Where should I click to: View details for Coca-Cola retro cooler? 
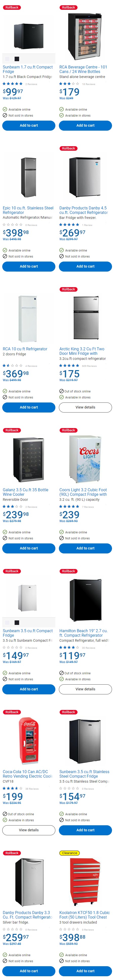(x=29, y=830)
